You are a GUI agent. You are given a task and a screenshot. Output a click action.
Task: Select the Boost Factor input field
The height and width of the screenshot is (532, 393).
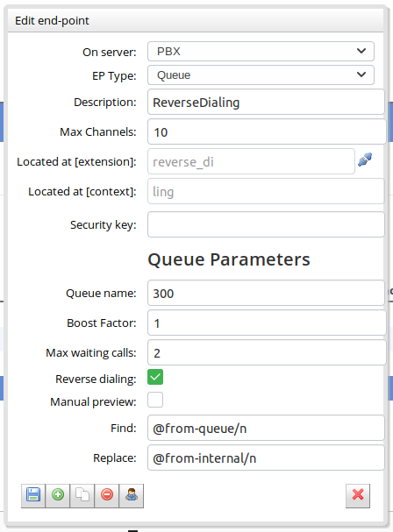(x=267, y=323)
